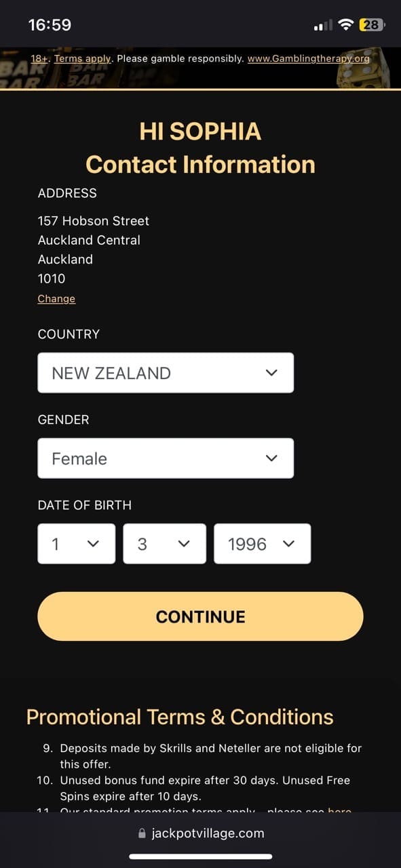
Task: Tap the Wi-Fi status icon
Action: [346, 25]
